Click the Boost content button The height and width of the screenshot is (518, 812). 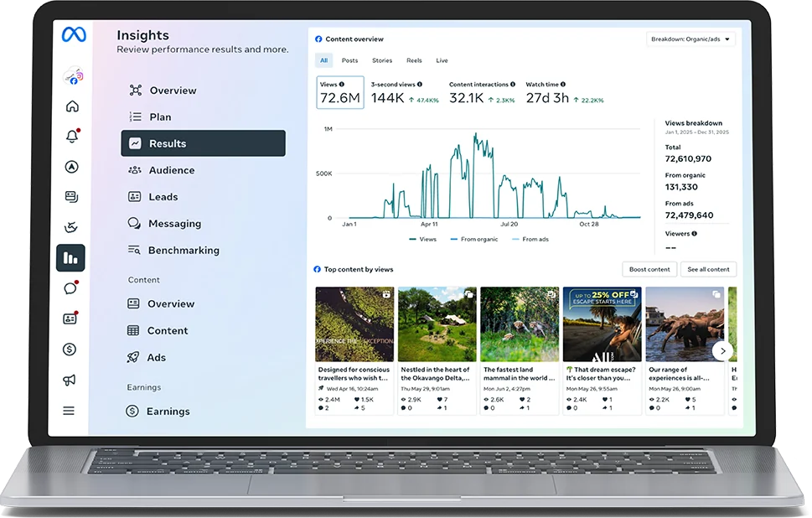649,269
